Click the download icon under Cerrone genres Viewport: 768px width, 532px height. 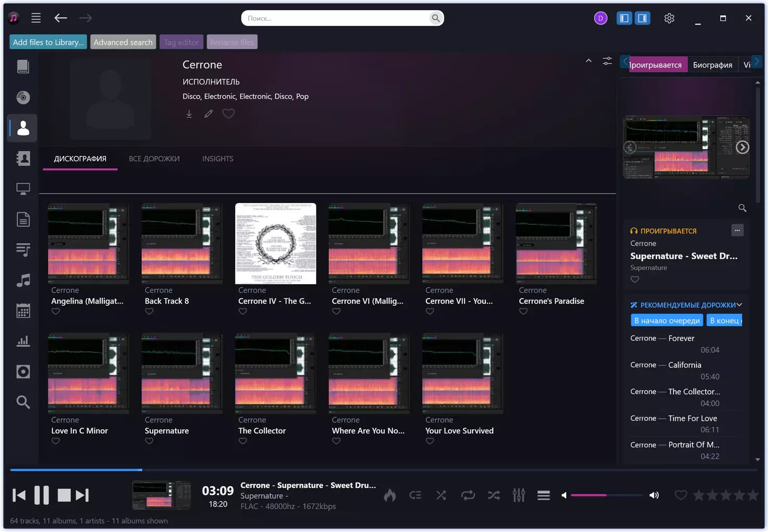189,114
